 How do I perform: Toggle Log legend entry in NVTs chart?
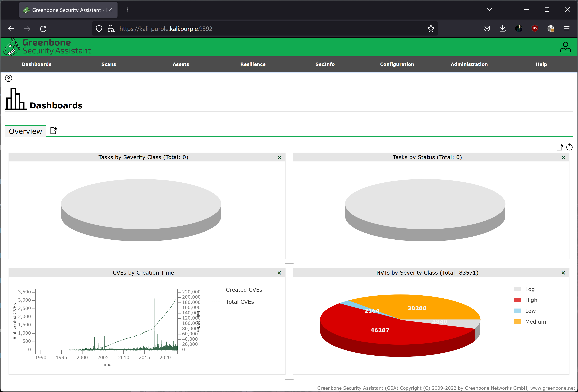(x=529, y=289)
